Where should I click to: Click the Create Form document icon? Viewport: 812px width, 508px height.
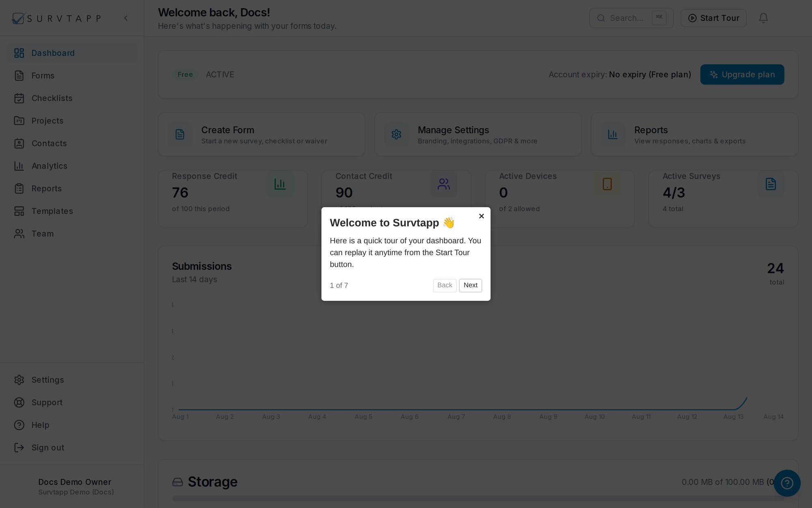pyautogui.click(x=180, y=135)
